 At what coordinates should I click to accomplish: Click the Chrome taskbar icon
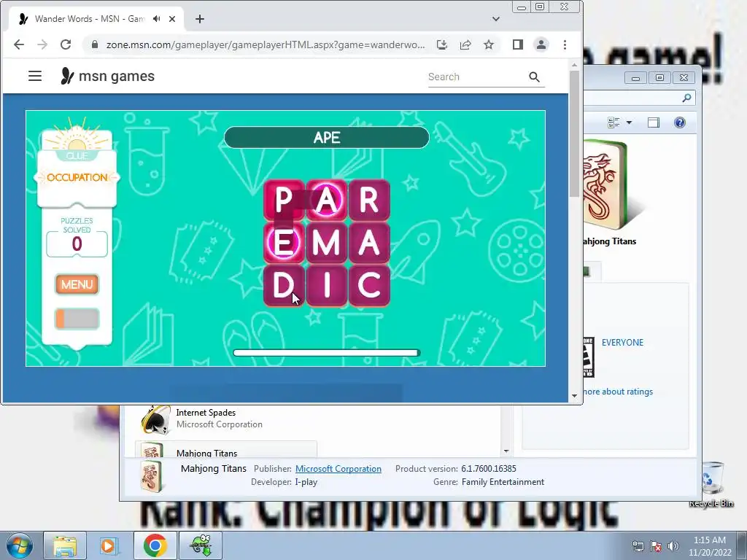(x=155, y=545)
